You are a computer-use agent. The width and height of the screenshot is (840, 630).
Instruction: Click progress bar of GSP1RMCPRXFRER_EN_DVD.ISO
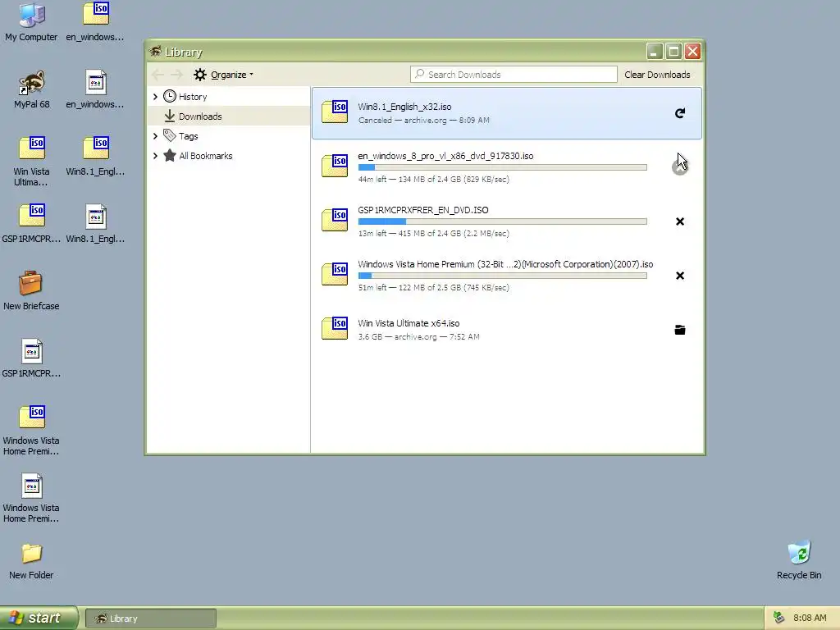pyautogui.click(x=503, y=221)
